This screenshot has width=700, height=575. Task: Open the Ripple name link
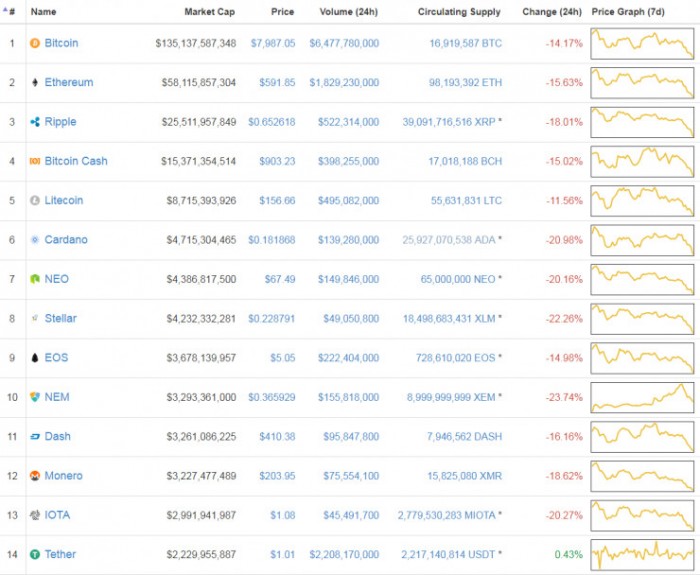(x=60, y=122)
